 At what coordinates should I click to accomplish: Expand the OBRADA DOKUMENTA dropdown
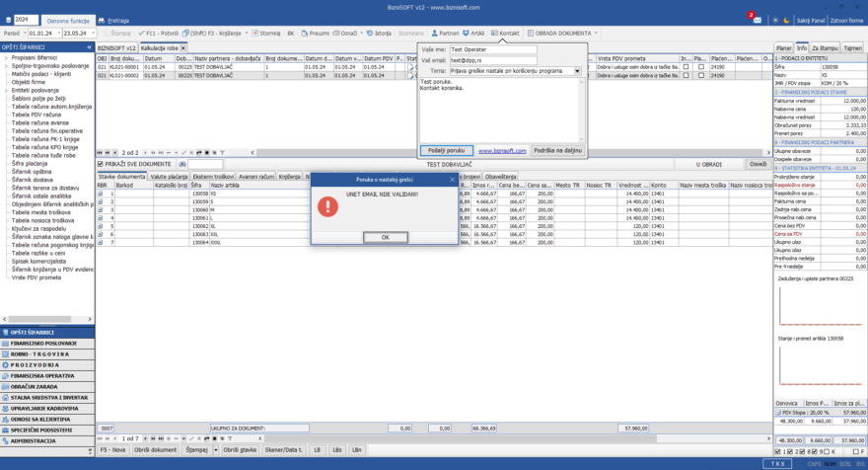tap(596, 33)
